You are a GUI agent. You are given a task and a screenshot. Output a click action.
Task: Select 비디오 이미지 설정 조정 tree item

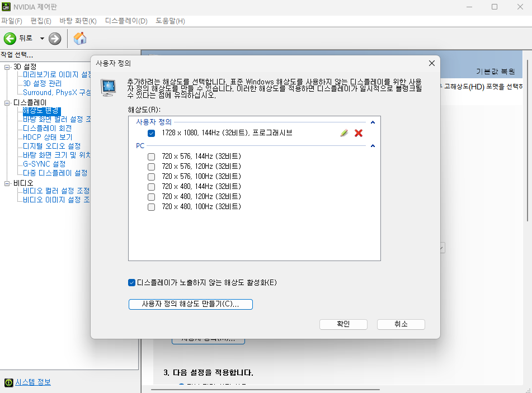[56, 200]
